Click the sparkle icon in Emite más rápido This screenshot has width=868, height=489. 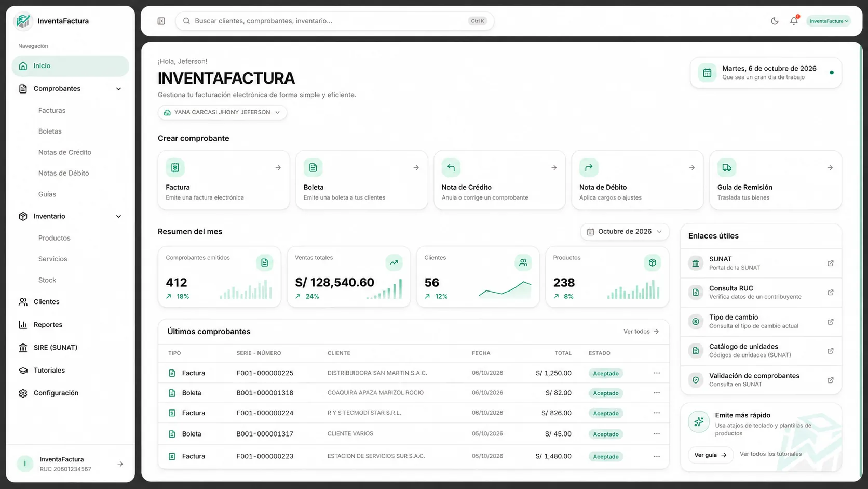click(699, 422)
